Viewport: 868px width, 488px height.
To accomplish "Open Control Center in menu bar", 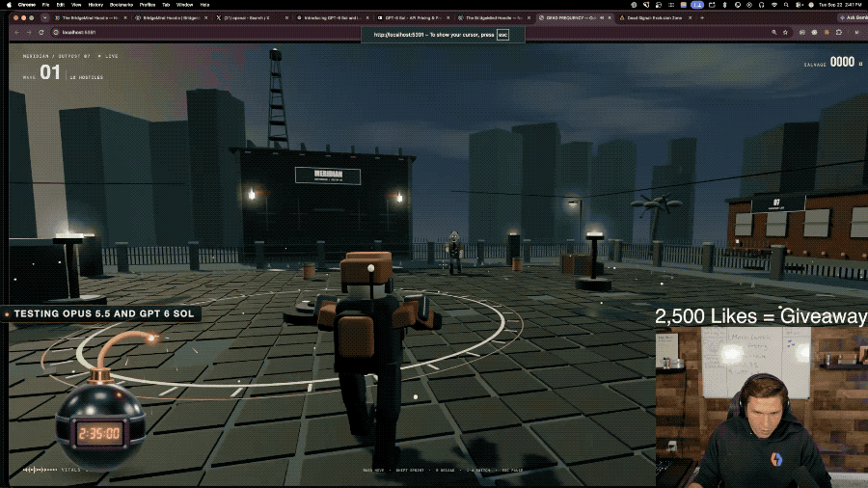I will tap(799, 5).
